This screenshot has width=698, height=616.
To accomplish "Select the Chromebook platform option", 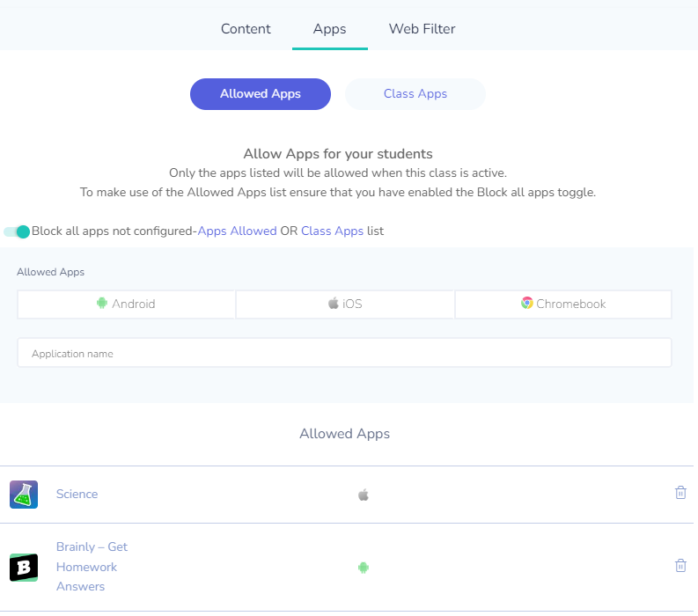I will tap(563, 304).
